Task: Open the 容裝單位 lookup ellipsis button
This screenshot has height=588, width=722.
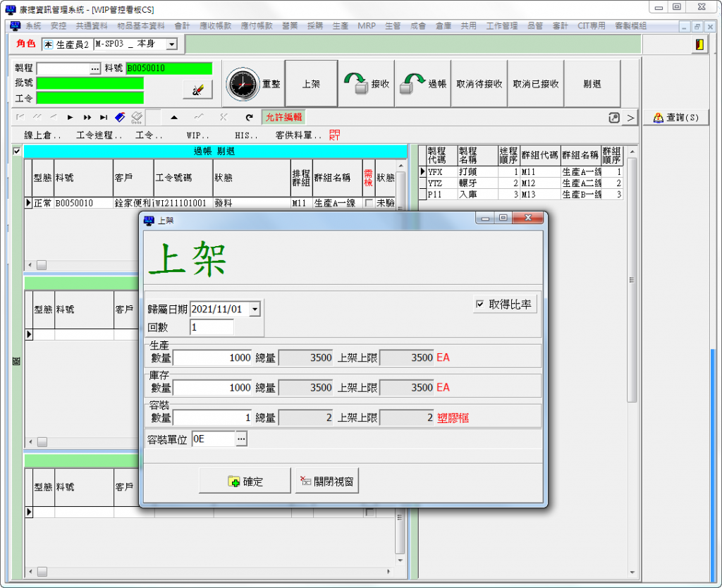Action: 241,439
